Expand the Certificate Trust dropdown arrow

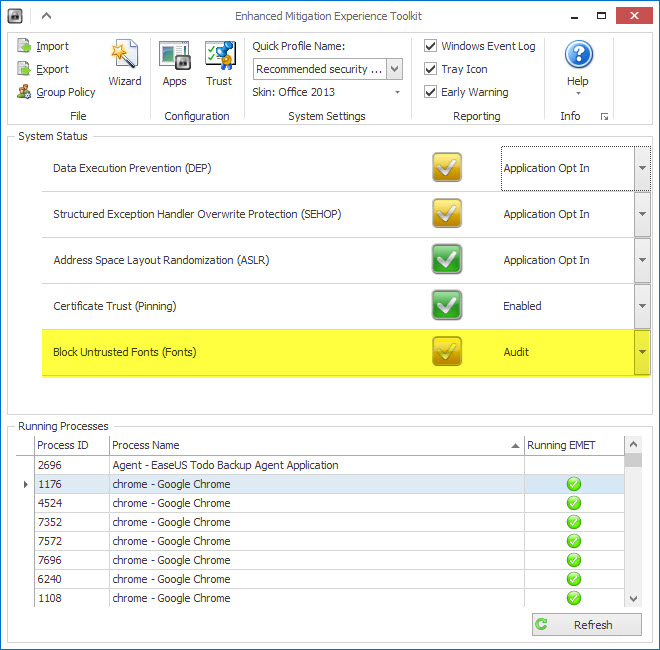coord(642,306)
